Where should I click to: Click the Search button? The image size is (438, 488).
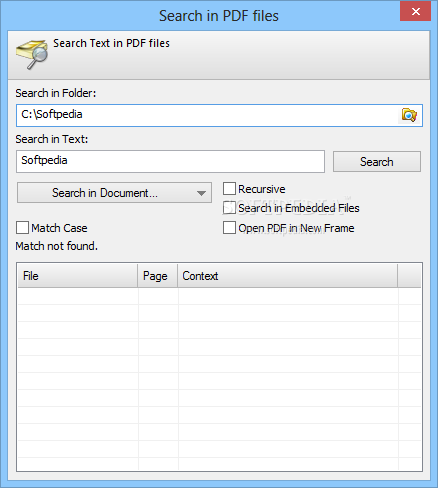pyautogui.click(x=377, y=162)
